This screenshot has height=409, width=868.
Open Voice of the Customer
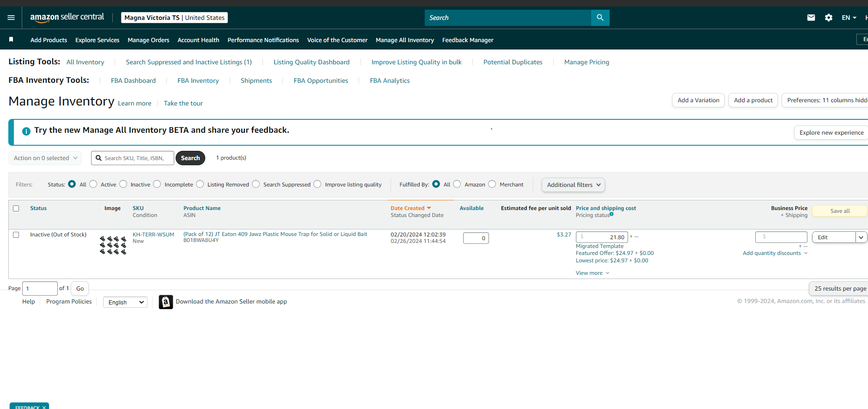(337, 40)
